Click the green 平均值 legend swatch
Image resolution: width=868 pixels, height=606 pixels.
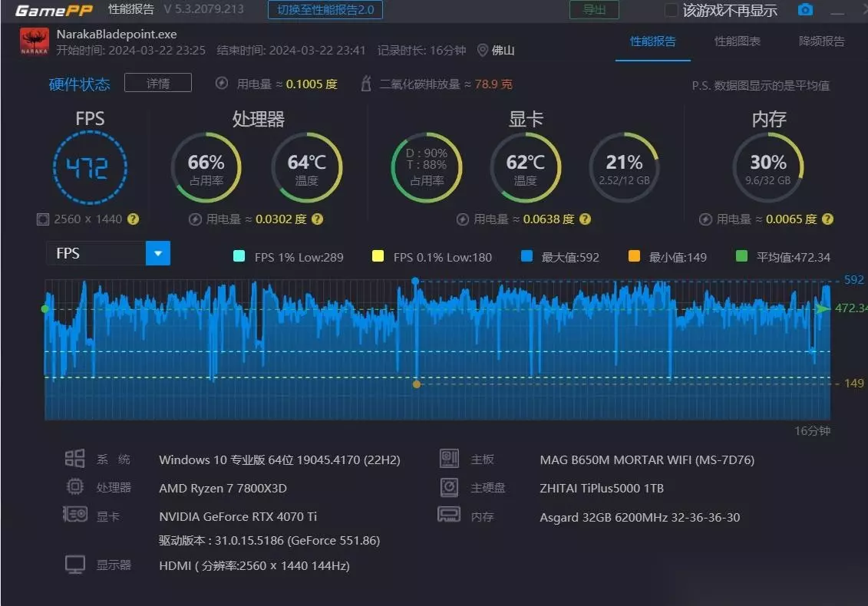742,255
